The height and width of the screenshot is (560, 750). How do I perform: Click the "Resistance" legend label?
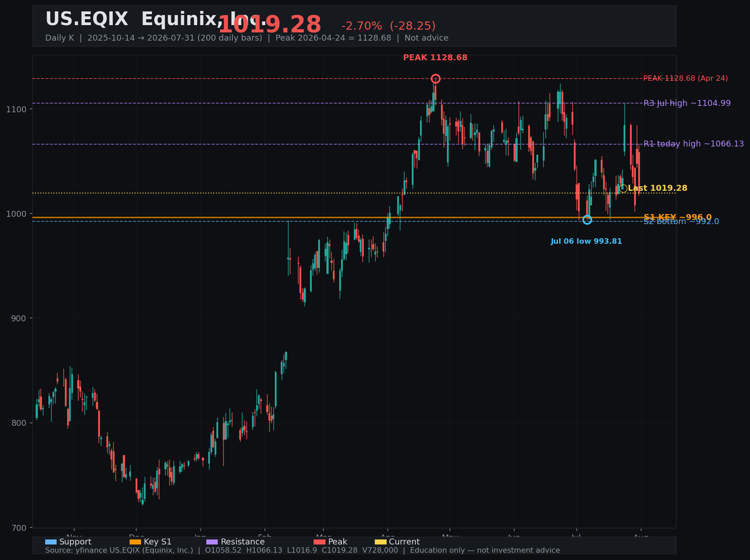[x=243, y=542]
